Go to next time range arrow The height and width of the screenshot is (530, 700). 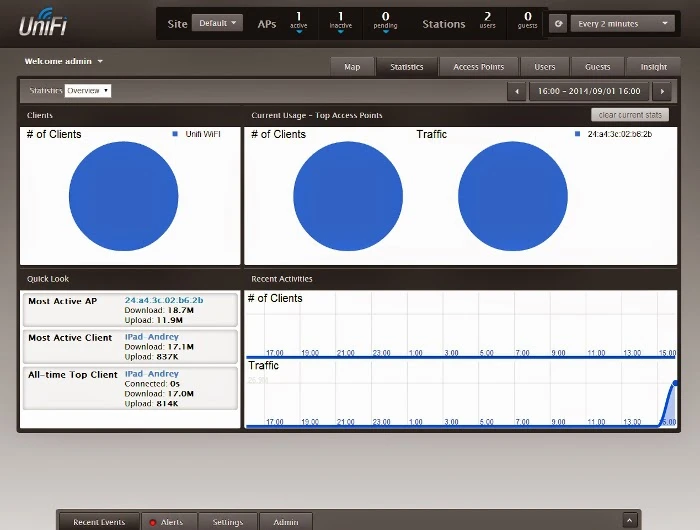click(x=662, y=92)
